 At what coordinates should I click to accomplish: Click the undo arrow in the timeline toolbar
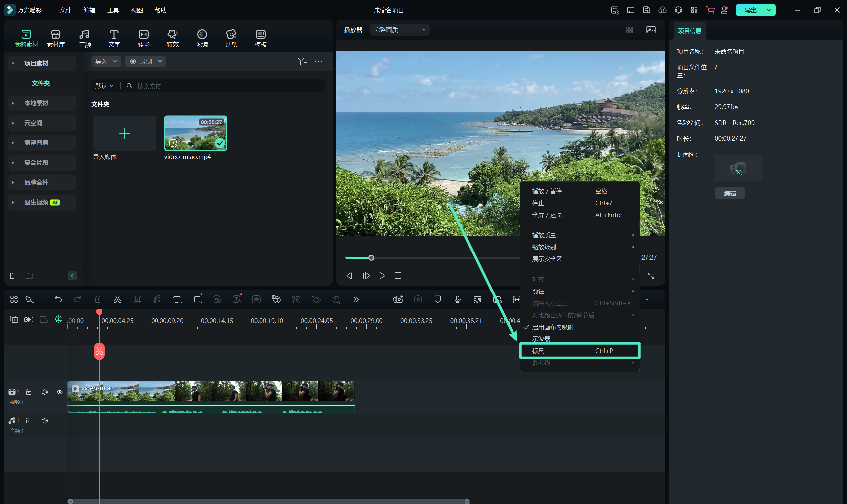[x=58, y=299]
